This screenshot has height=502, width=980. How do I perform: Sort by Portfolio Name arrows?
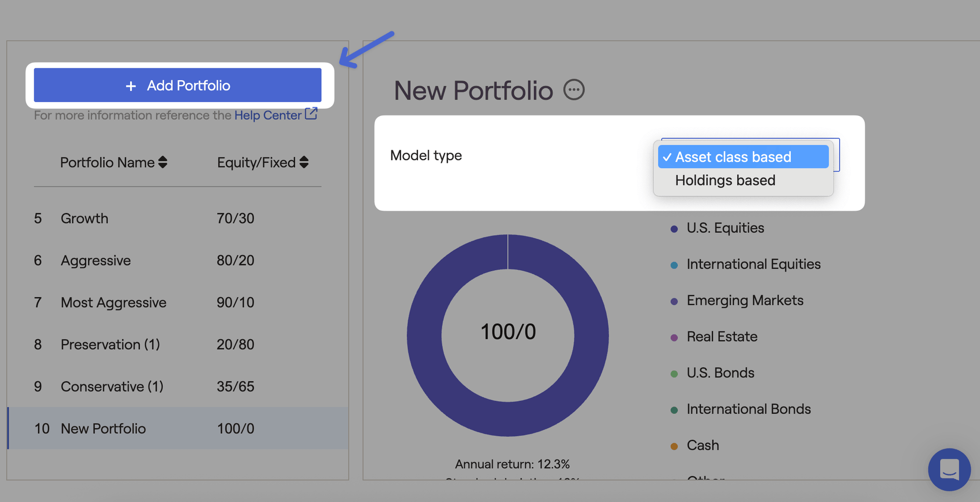(x=163, y=162)
